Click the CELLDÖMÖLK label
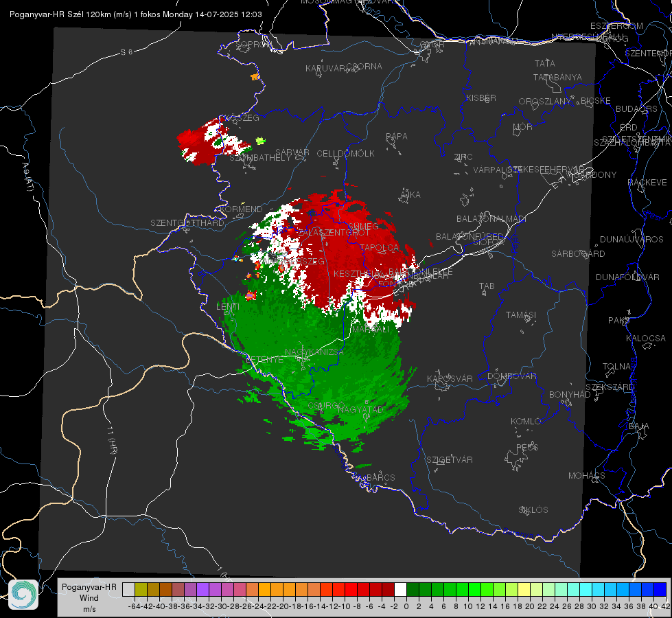This screenshot has height=618, width=672. 345,154
